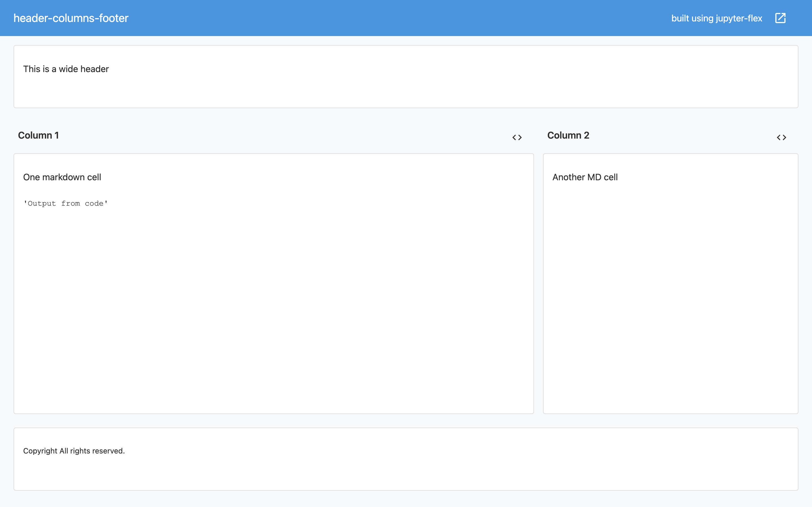Click the 'Output from code' output text
Viewport: 812px width, 507px height.
66,204
